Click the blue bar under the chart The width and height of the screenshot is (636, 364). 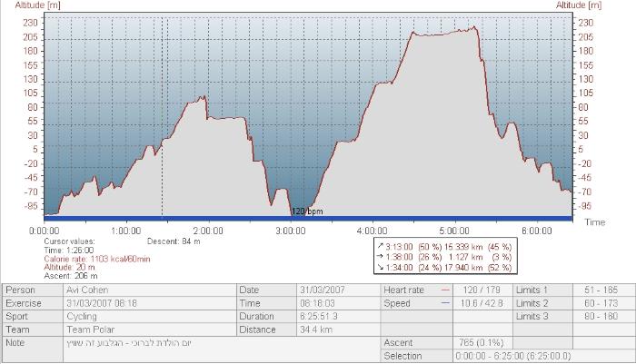(x=307, y=219)
